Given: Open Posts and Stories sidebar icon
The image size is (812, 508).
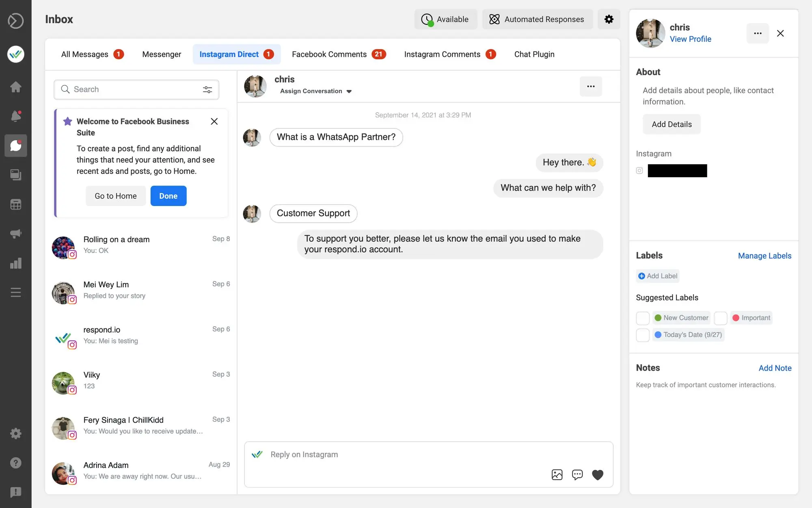Looking at the screenshot, I should point(15,175).
